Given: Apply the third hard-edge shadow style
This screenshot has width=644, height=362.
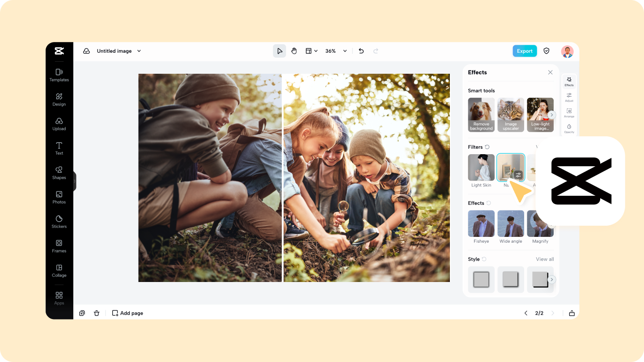Looking at the screenshot, I should (x=540, y=279).
